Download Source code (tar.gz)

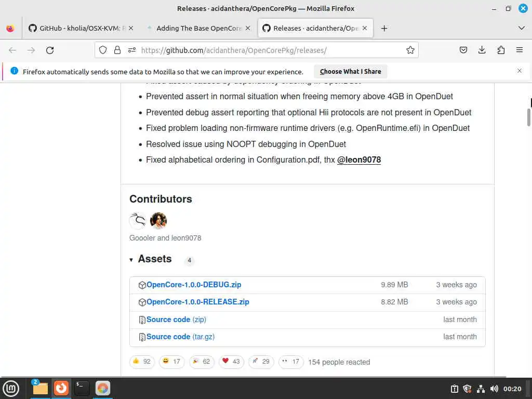[x=180, y=337]
